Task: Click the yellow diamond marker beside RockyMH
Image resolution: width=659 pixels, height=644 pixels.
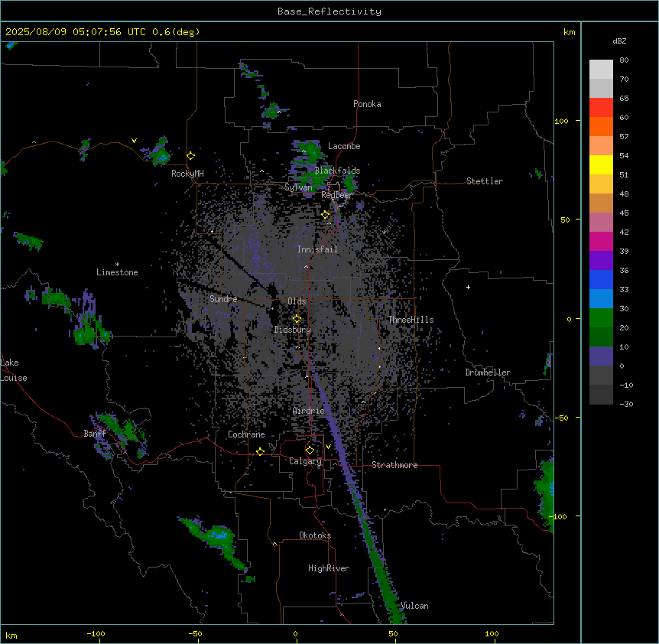Action: coord(191,156)
